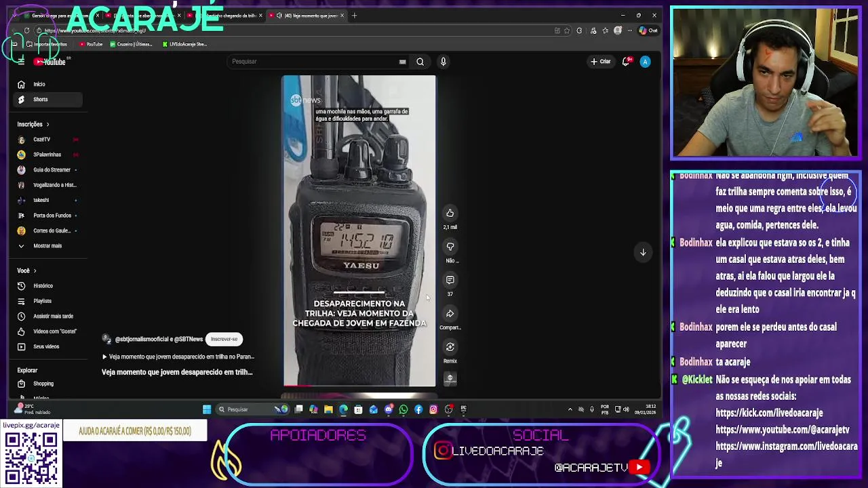Open the LIVEdoAcarajé Stre... bookmark
Screen dimensions: 868x488
click(x=184, y=44)
